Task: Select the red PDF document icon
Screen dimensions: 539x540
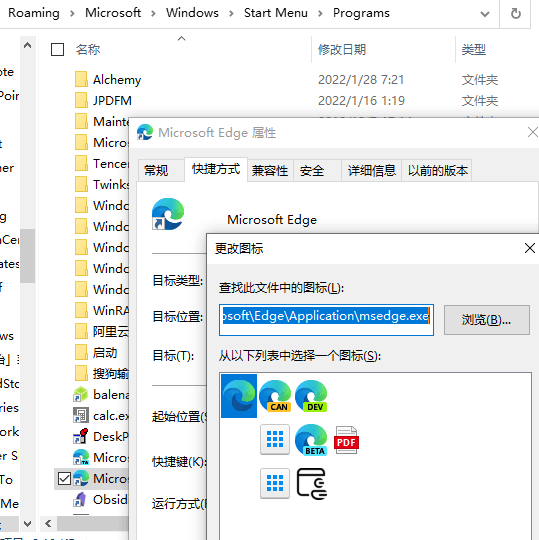Action: click(346, 440)
